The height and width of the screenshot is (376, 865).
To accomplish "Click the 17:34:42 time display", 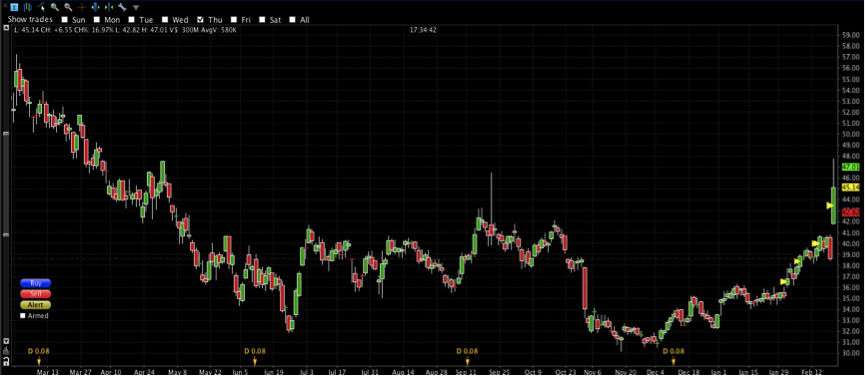I will coord(423,30).
